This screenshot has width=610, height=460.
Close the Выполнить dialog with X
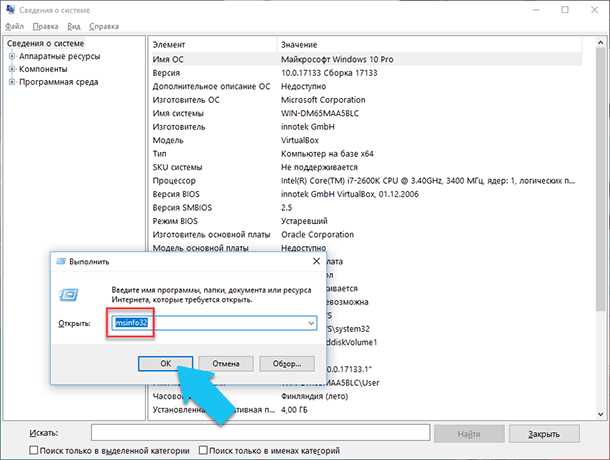coord(317,261)
